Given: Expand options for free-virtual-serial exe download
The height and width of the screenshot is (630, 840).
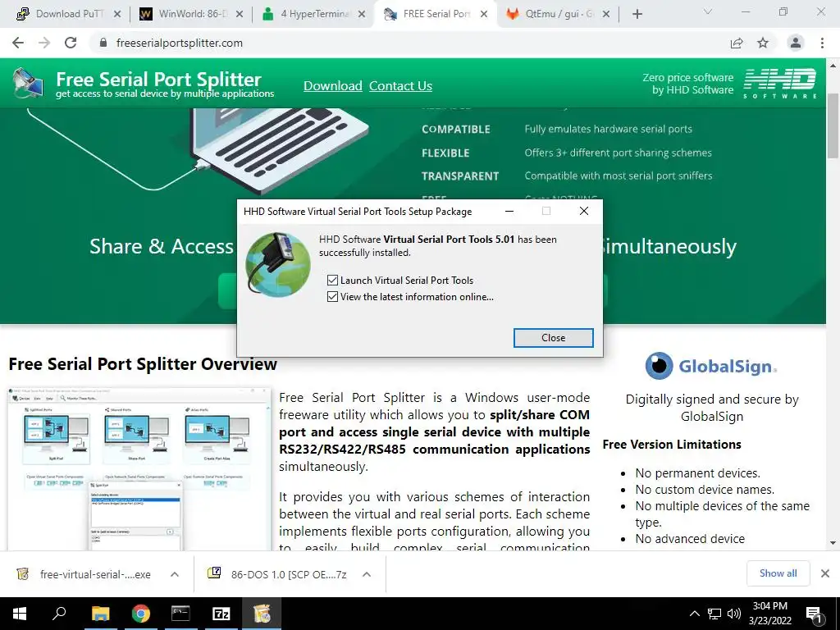Looking at the screenshot, I should [x=175, y=574].
